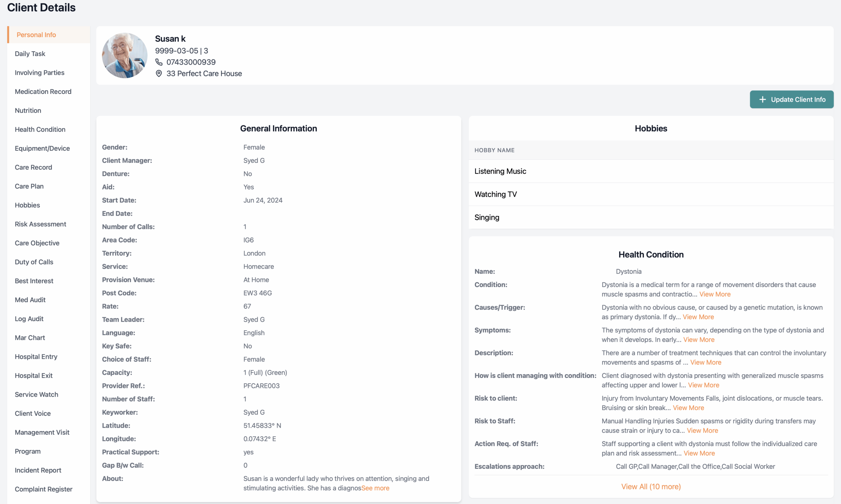This screenshot has height=504, width=841.
Task: Click Susan k's profile photo
Action: [x=125, y=55]
